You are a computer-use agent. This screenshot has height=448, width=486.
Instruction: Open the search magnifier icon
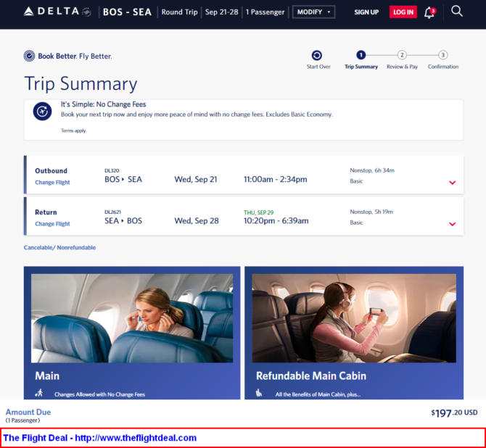click(456, 12)
